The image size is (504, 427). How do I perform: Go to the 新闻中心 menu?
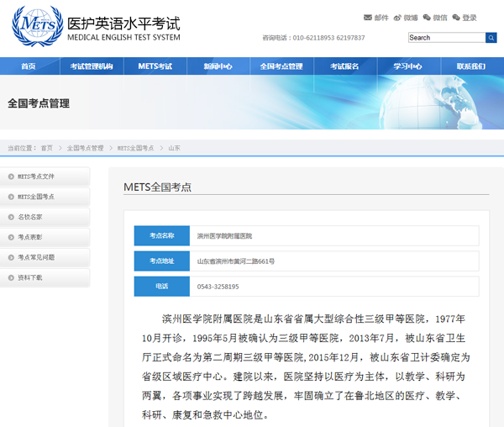point(218,66)
